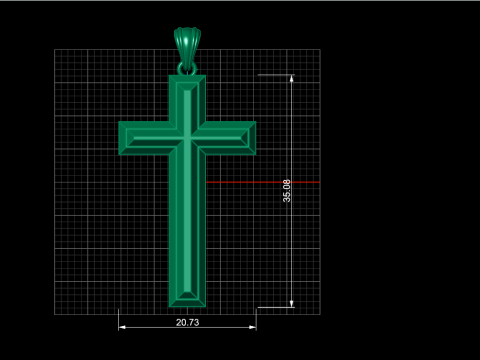Click the red horizontal axis line
Image resolution: width=480 pixels, height=360 pixels.
click(263, 182)
